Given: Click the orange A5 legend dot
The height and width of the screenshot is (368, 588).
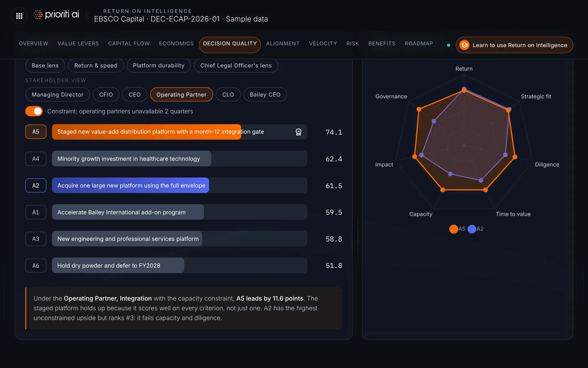Looking at the screenshot, I should [454, 229].
